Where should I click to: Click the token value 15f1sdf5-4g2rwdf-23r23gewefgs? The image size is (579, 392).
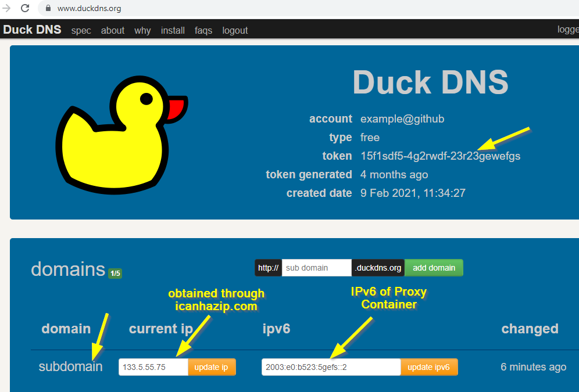tap(441, 156)
